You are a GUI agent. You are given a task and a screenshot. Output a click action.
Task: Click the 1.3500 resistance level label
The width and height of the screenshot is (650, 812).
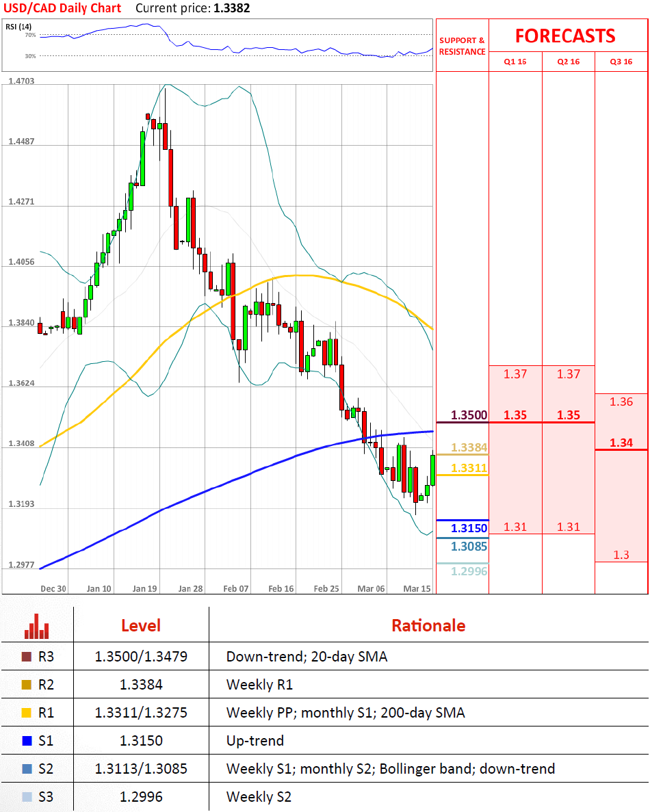click(469, 415)
